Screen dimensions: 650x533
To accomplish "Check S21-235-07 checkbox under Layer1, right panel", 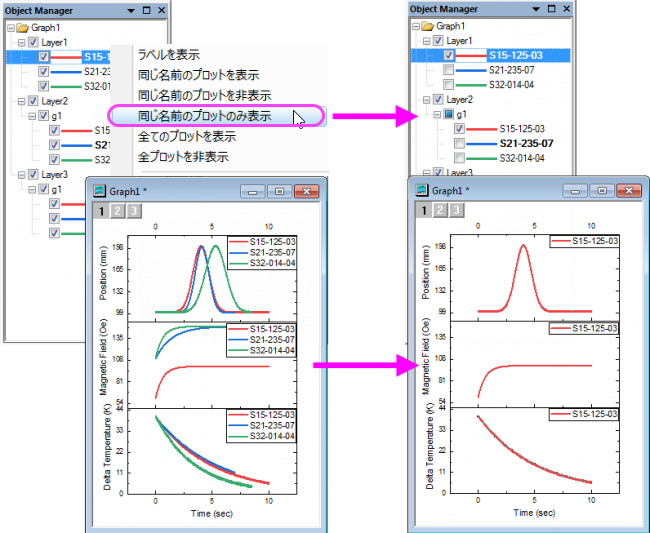I will [449, 70].
